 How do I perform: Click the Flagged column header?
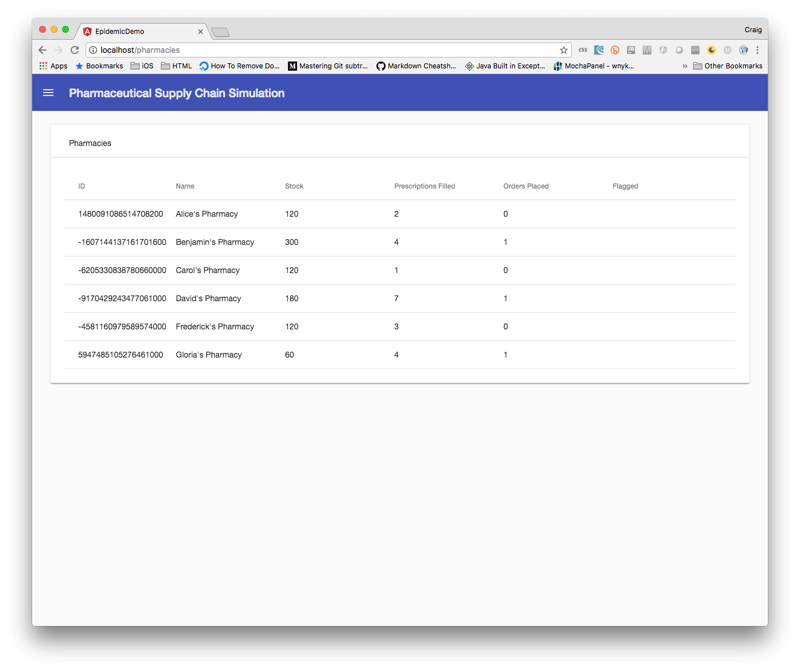625,186
